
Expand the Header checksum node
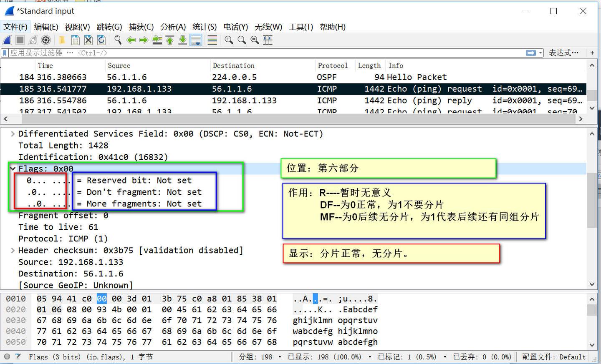click(x=13, y=251)
